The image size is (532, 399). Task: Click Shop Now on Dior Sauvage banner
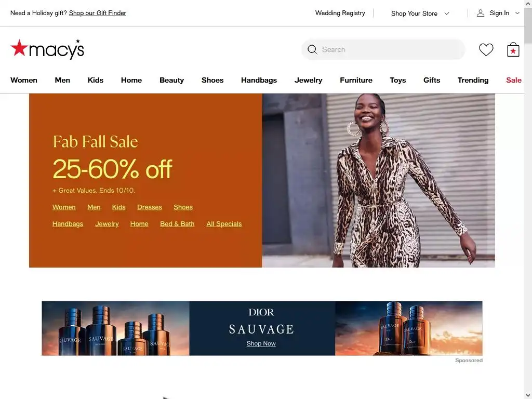(x=261, y=343)
